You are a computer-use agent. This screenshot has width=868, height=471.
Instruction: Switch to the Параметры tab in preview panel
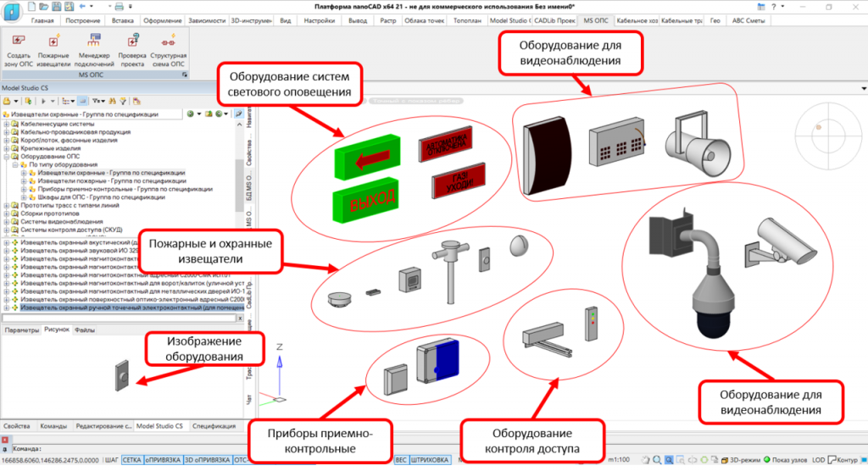coord(19,330)
